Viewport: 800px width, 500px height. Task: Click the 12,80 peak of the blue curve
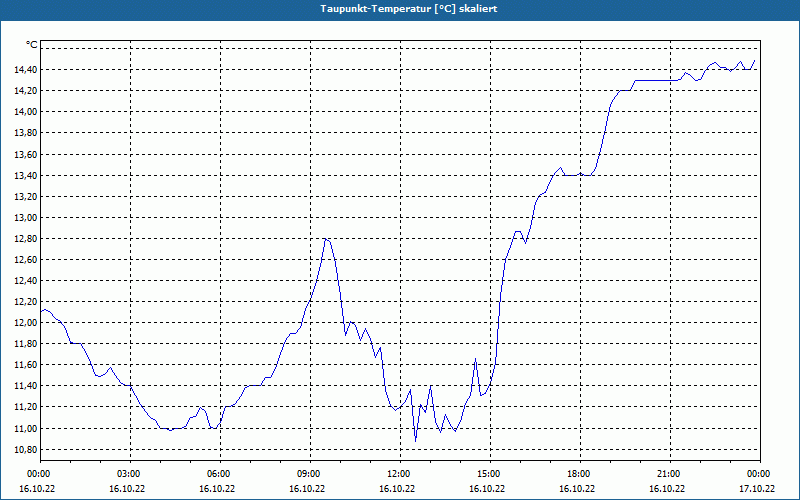326,239
